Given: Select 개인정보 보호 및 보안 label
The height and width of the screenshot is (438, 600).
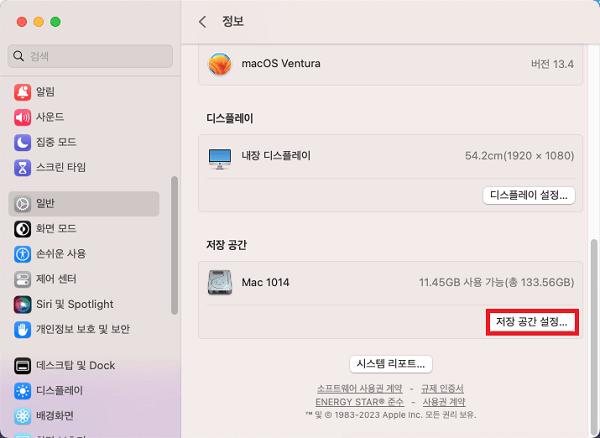Looking at the screenshot, I should [83, 329].
